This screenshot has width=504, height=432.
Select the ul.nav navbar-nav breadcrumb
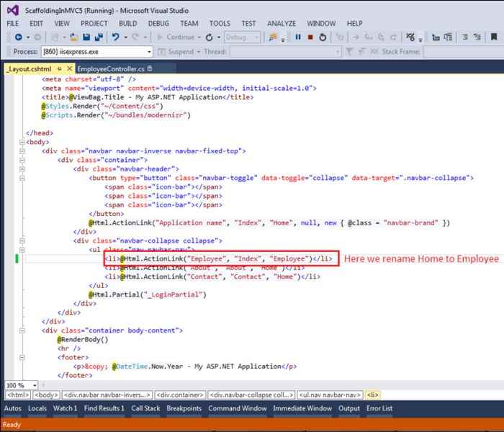330,395
